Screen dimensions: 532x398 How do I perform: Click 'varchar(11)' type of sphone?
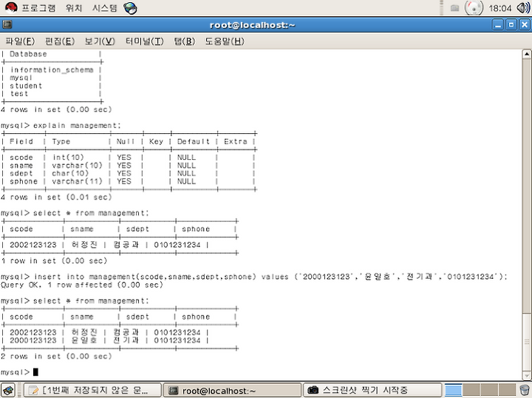pyautogui.click(x=77, y=181)
